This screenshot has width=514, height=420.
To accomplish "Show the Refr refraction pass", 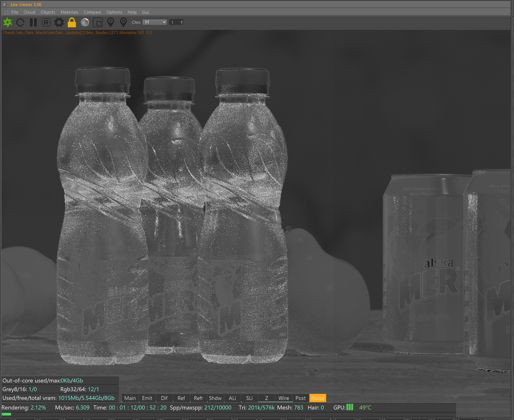I will click(198, 398).
